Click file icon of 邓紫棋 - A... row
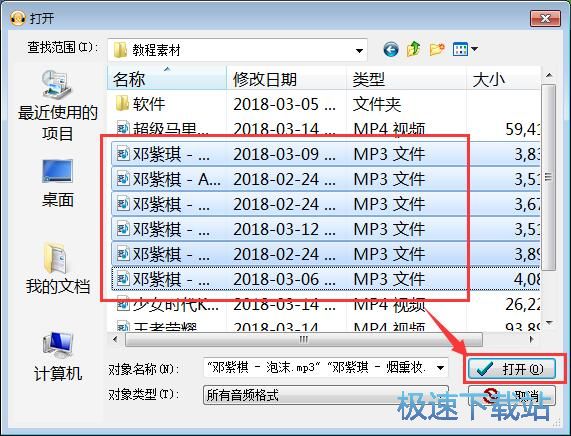Viewport: 571px width, 436px height. pyautogui.click(x=123, y=179)
